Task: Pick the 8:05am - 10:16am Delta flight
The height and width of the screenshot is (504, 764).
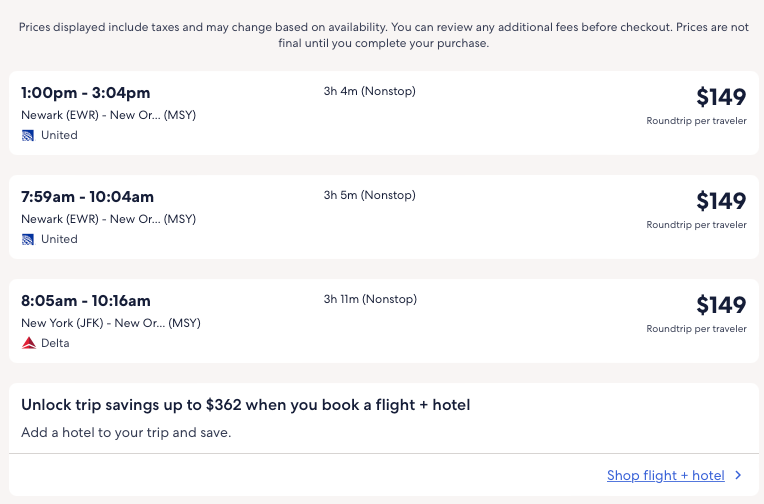Action: 86,301
